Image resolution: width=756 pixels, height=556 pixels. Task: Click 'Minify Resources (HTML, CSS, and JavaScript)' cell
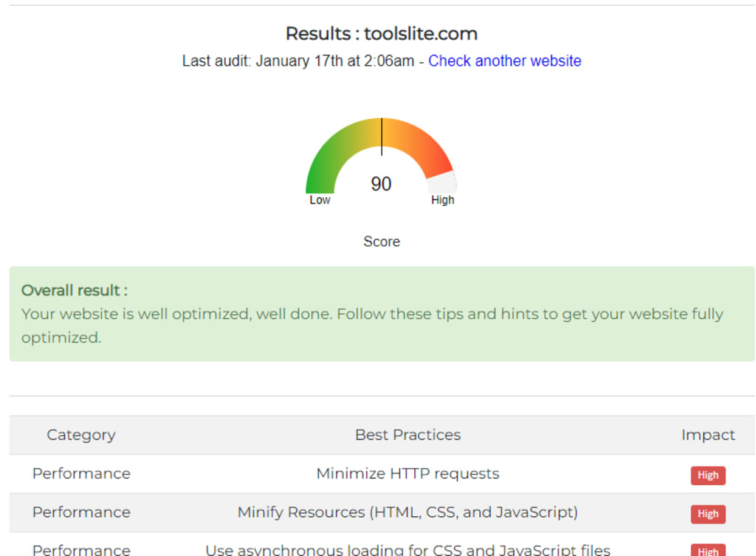tap(408, 512)
